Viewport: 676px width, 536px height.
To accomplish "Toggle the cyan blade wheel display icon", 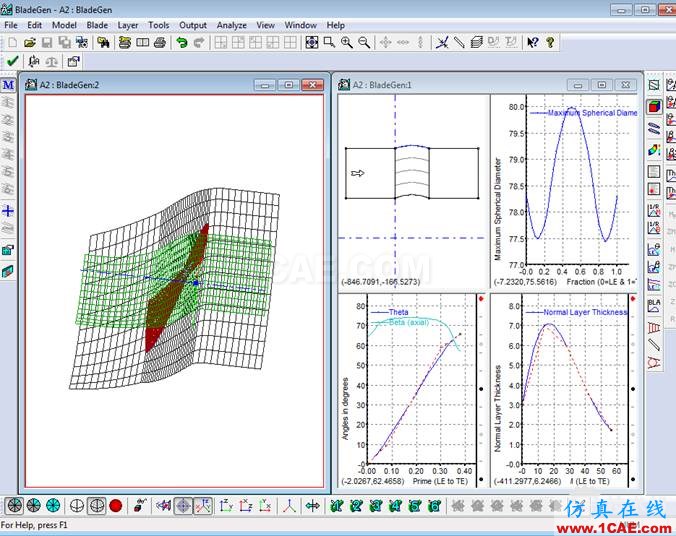I will coord(53,505).
